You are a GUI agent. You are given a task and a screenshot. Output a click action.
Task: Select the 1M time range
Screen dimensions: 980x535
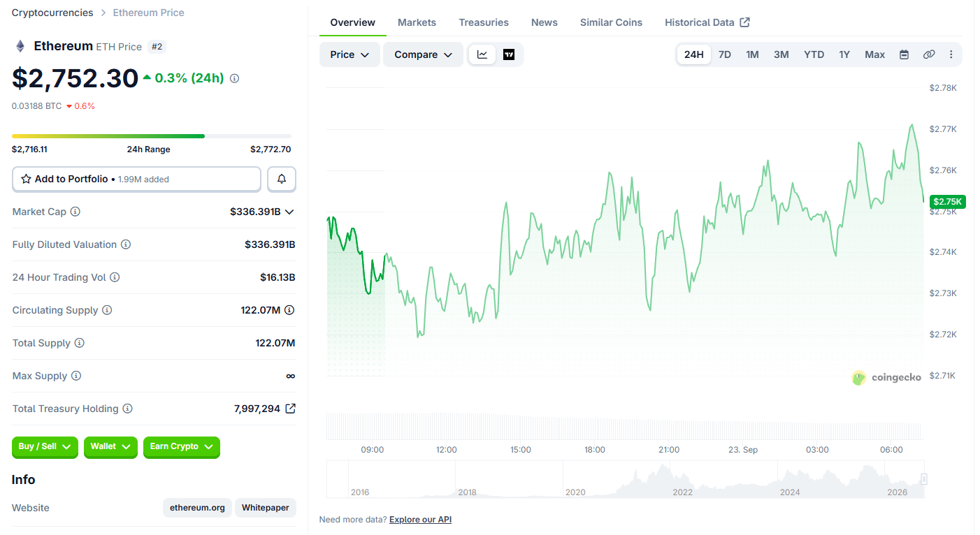point(752,54)
